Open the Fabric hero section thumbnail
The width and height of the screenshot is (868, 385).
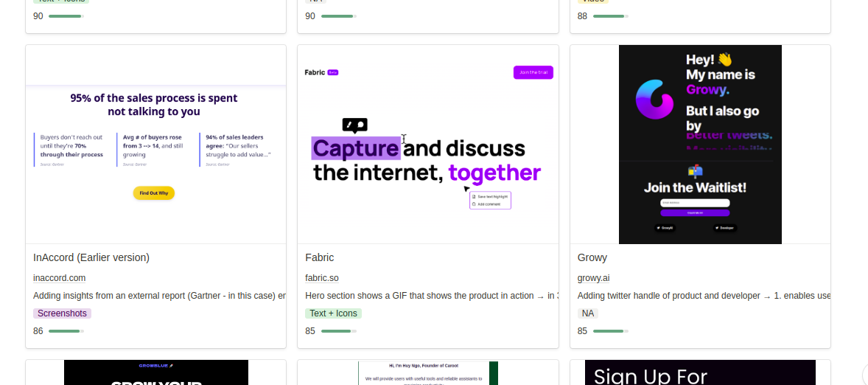(428, 144)
